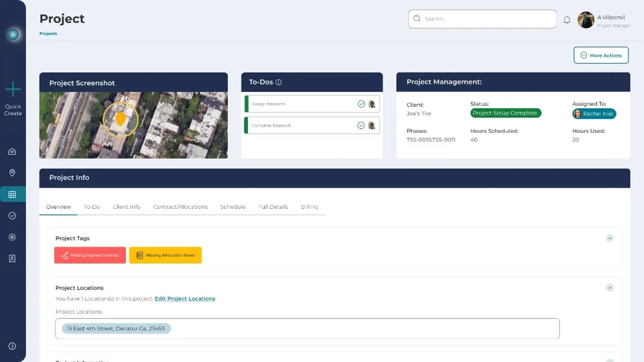Open the Complete Research to-do item
This screenshot has height=362, width=644.
[312, 125]
